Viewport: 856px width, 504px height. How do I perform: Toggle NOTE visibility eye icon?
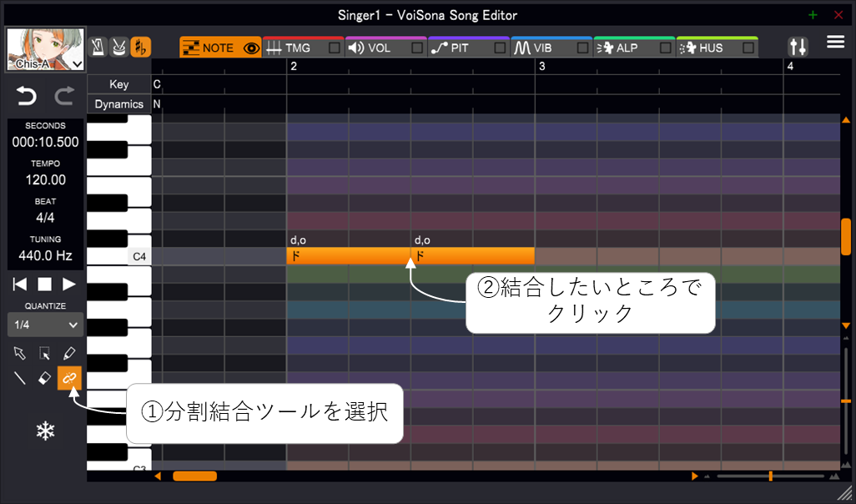point(251,48)
